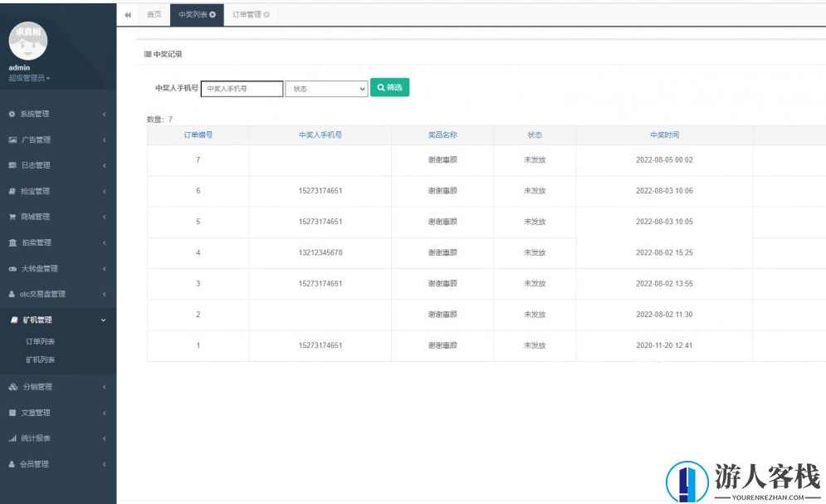Viewport: 826px width, 504px height.
Task: Close the 中奖列表 tab with its x icon
Action: 213,15
